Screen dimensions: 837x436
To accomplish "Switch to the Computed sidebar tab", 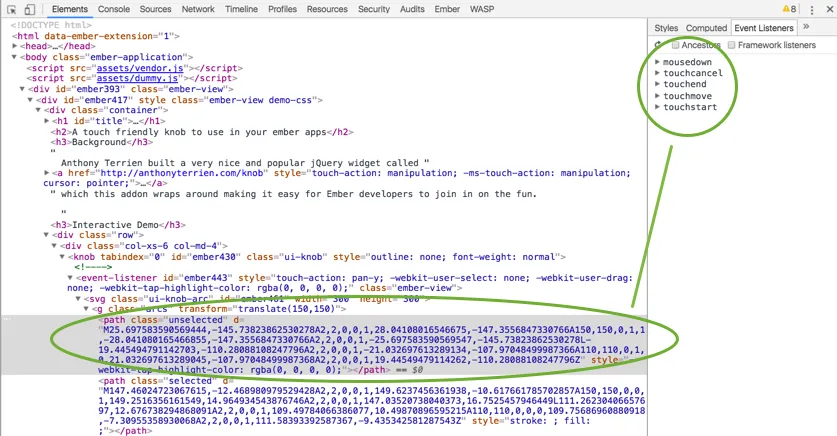I will click(706, 28).
